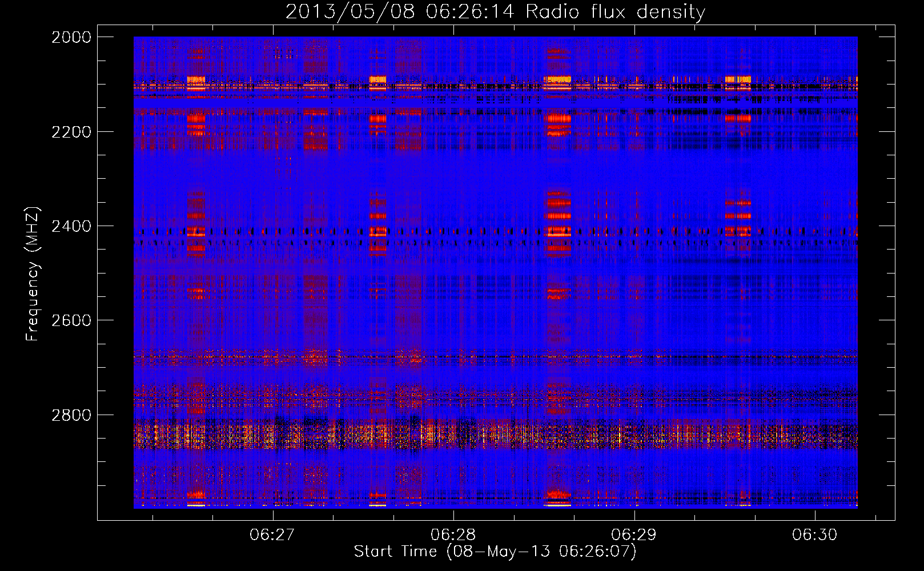Select the 2000 frequency tick label
The width and height of the screenshot is (924, 571).
(x=71, y=37)
